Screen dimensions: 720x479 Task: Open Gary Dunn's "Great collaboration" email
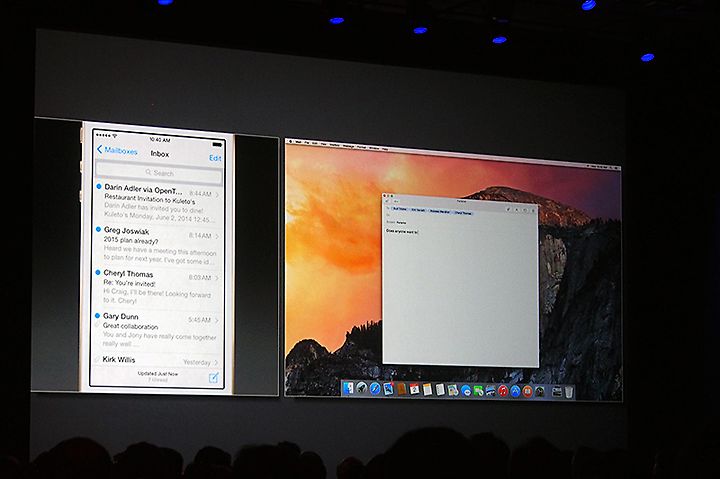(x=158, y=330)
